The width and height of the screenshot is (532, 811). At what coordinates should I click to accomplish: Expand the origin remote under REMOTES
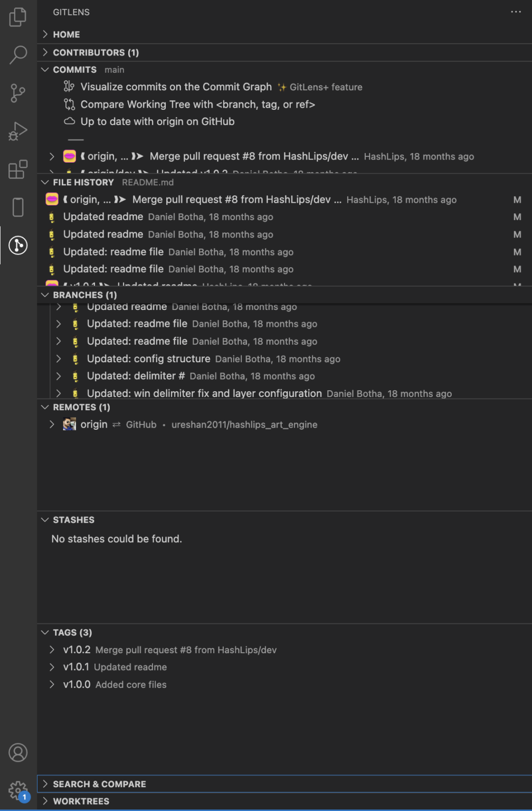tap(52, 424)
